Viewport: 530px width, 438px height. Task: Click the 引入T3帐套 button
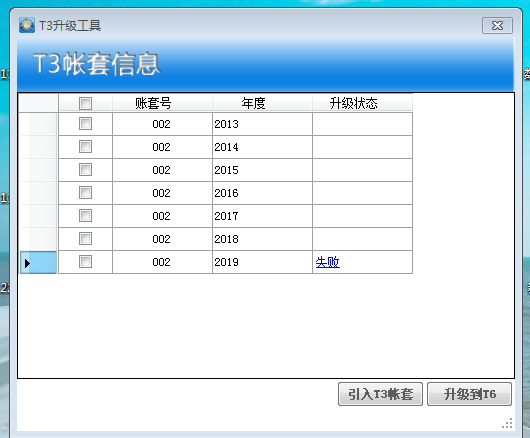pyautogui.click(x=380, y=394)
